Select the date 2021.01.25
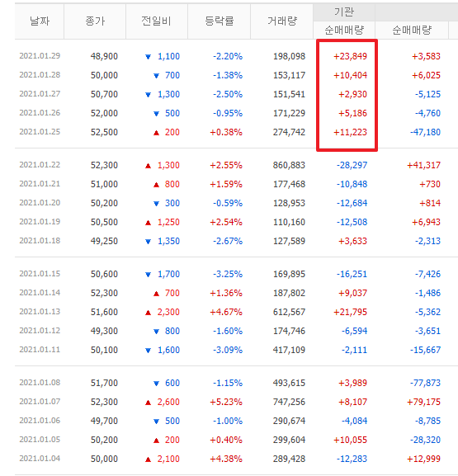Viewport: 458px width, 476px height. tap(40, 132)
